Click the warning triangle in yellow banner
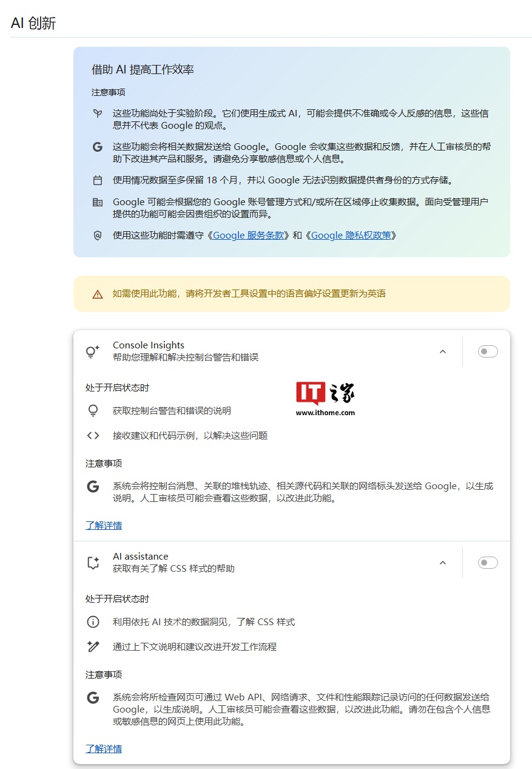 tap(97, 294)
